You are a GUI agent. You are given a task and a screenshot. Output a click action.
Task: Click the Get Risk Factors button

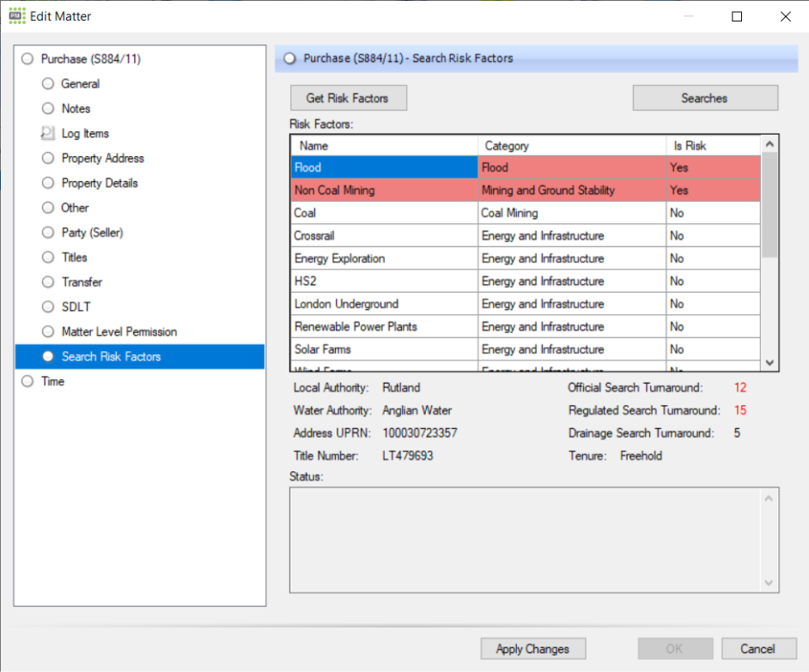coord(348,98)
